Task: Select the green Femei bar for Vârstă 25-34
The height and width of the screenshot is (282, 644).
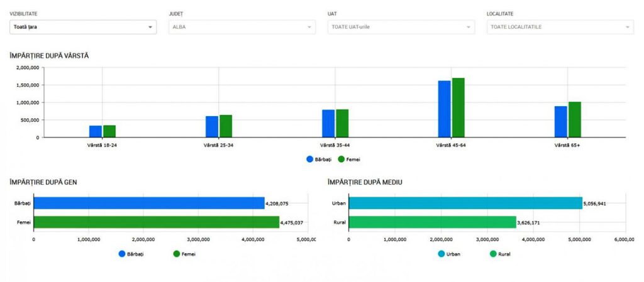Action: (x=226, y=126)
